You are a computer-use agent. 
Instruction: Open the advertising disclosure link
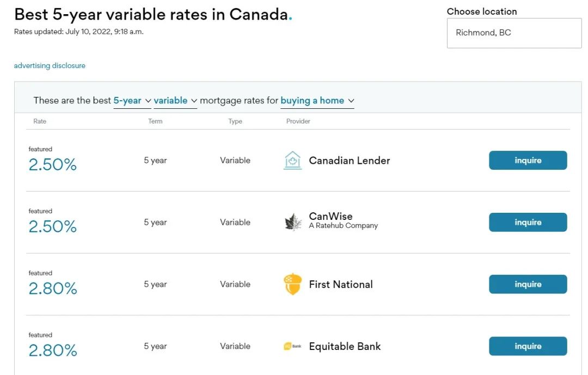[50, 66]
